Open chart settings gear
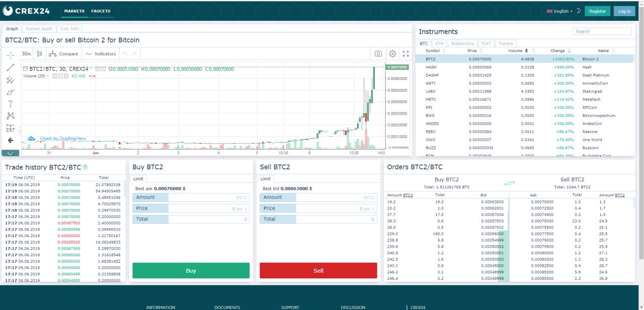644x310 pixels. (x=393, y=54)
